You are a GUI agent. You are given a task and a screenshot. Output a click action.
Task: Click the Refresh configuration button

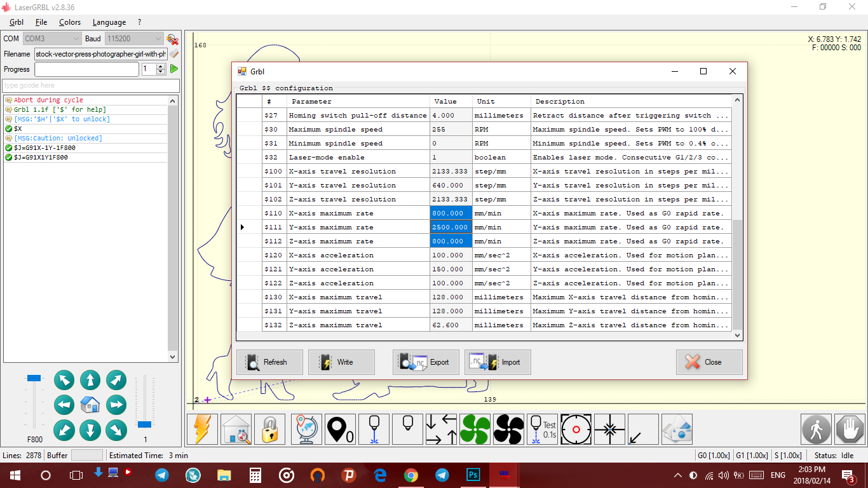click(x=269, y=362)
